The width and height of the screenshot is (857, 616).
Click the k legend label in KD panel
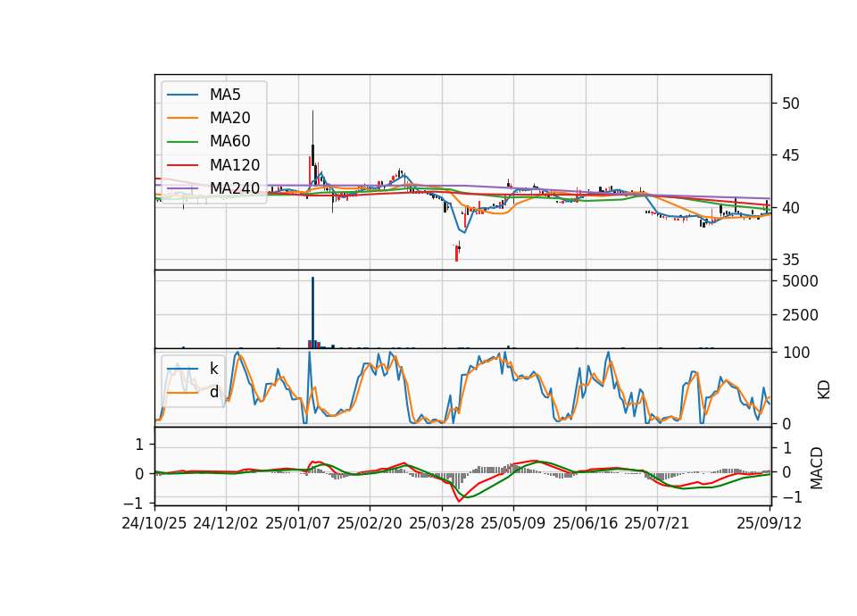214,369
